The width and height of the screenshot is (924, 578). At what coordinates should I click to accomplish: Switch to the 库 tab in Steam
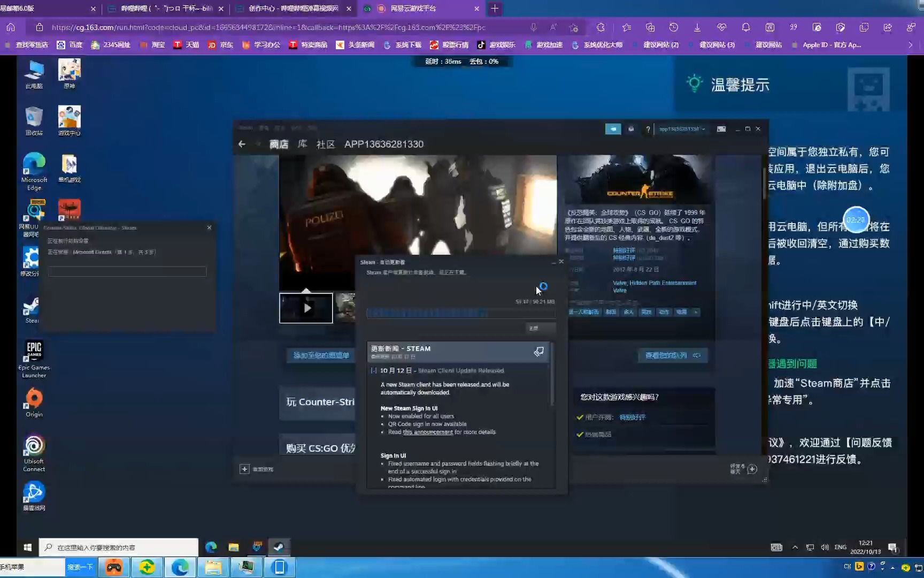[303, 144]
